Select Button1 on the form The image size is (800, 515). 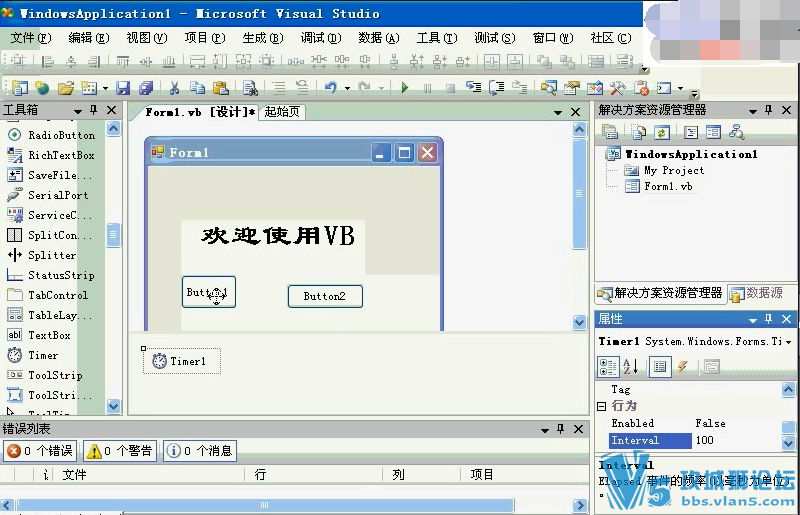click(209, 292)
